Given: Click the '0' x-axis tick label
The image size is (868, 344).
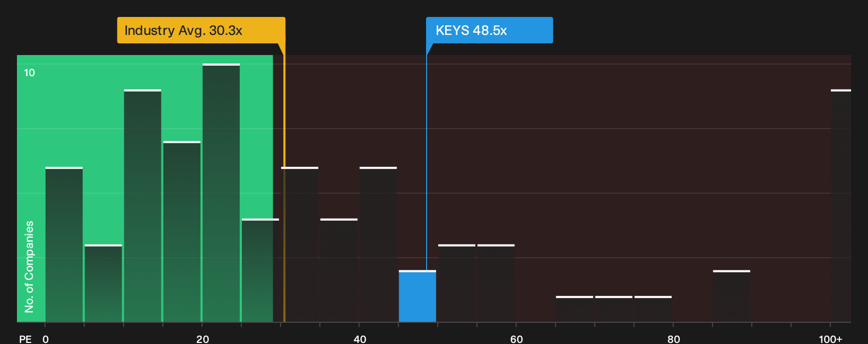Looking at the screenshot, I should coord(46,339).
